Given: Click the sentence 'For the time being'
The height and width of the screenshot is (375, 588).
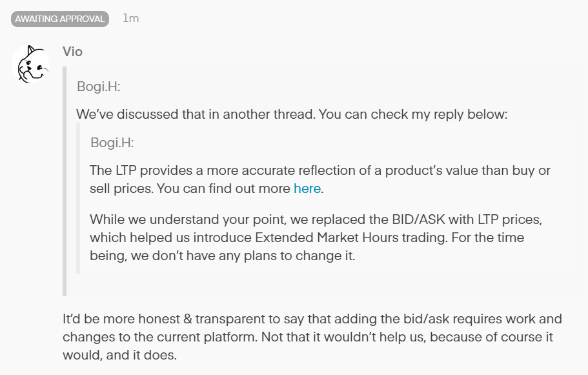Looking at the screenshot, I should point(307,246).
